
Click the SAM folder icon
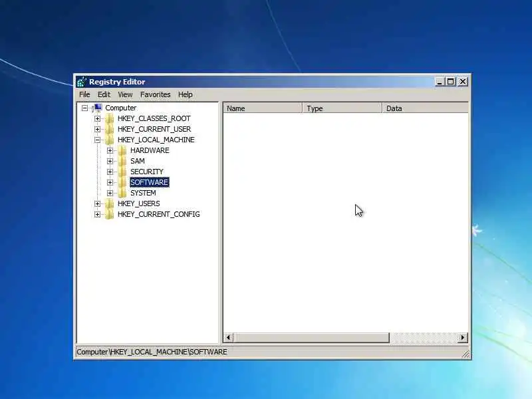tap(122, 161)
